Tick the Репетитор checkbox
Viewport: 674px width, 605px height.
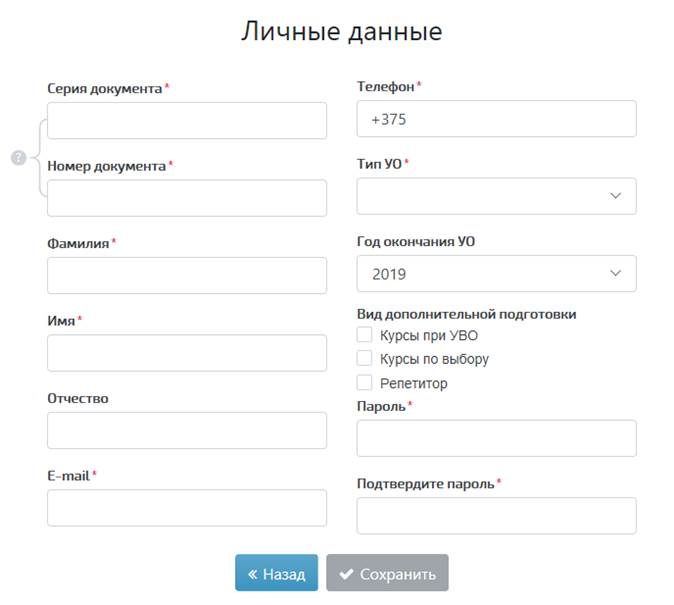tap(364, 382)
